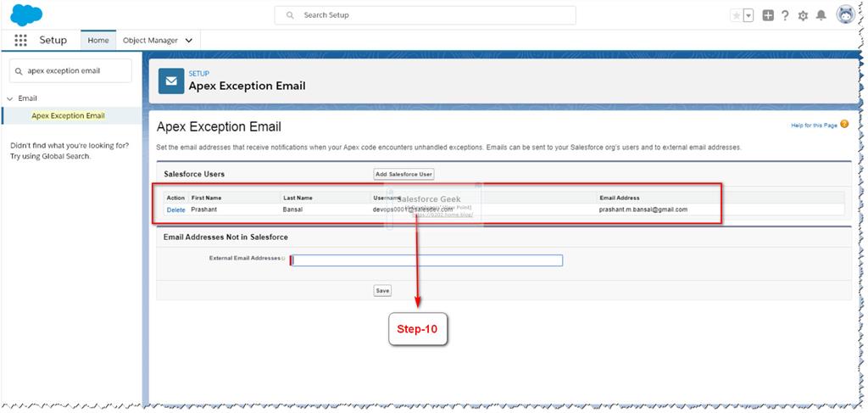Click the Quick Find box with apex exception email
868x413 pixels.
(x=71, y=71)
